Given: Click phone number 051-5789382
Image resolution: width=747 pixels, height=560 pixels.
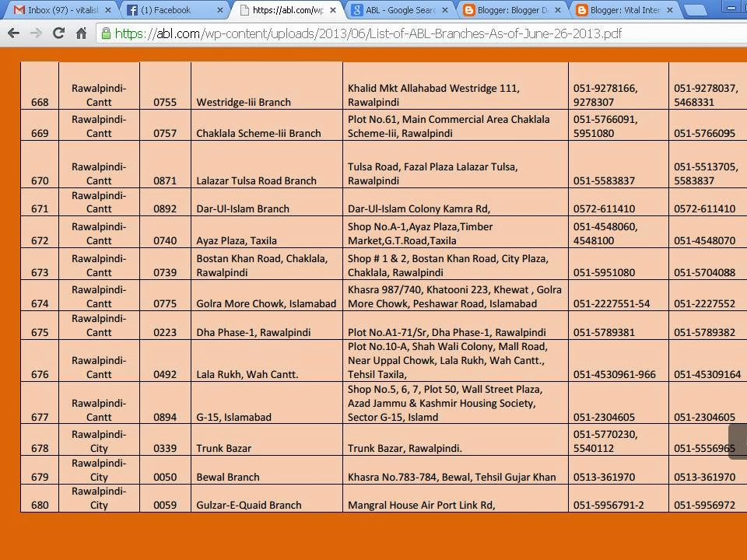Looking at the screenshot, I should [x=704, y=332].
